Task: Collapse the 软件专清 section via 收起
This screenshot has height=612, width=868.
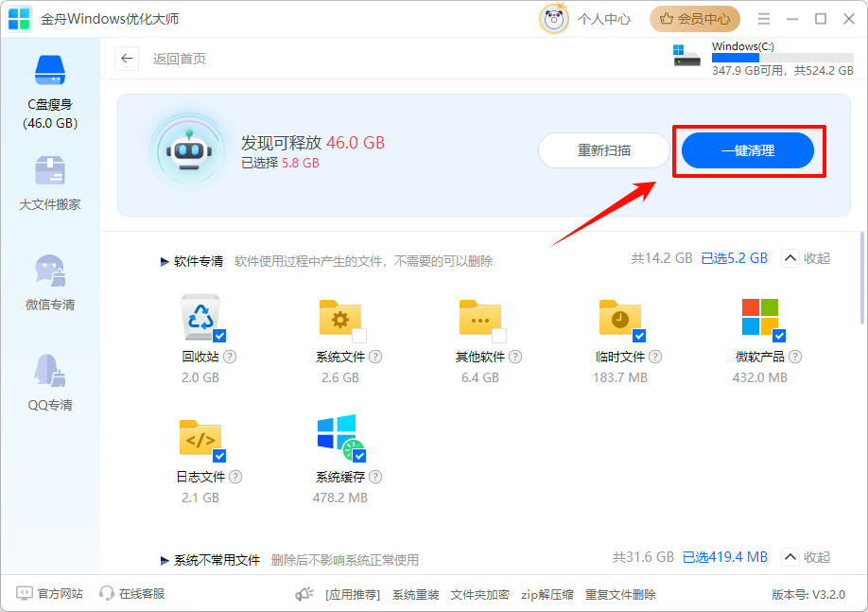Action: (805, 257)
